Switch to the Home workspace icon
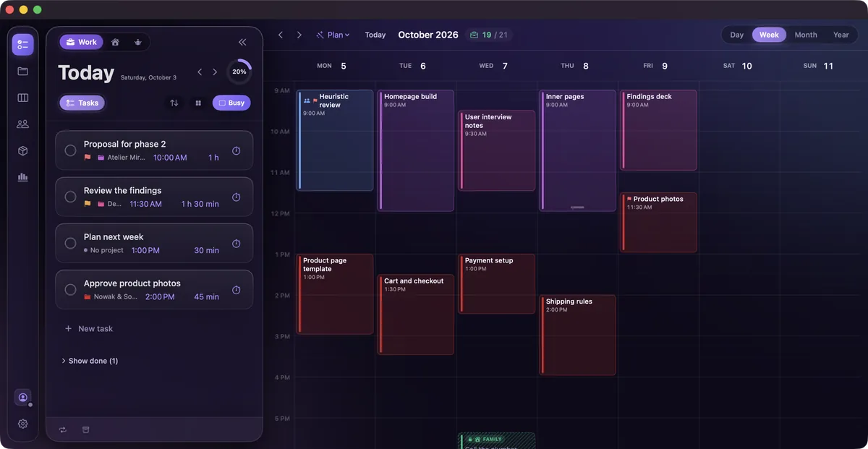The height and width of the screenshot is (449, 868). pyautogui.click(x=115, y=42)
